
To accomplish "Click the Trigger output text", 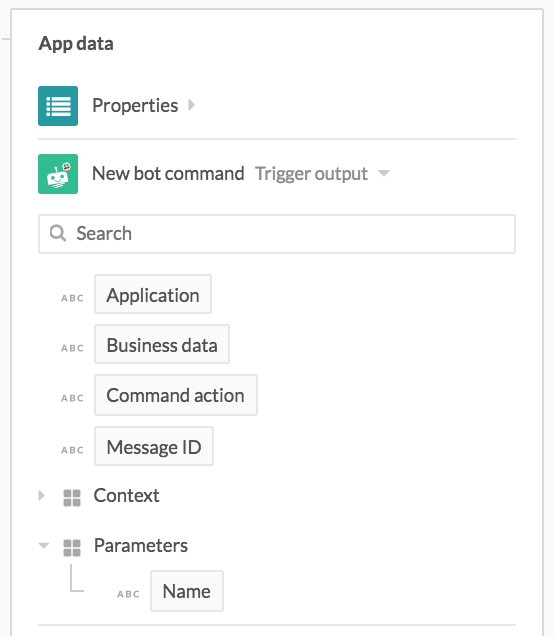I will tap(311, 174).
